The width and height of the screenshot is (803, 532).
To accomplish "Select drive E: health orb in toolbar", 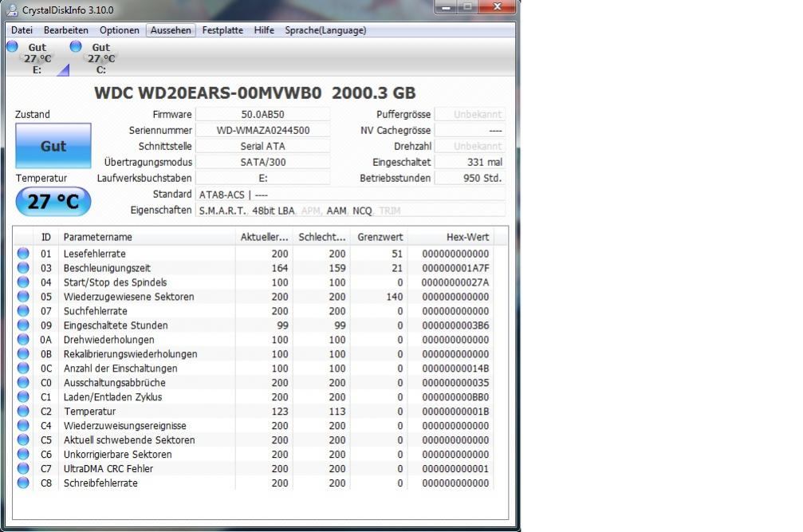I will tap(12, 46).
